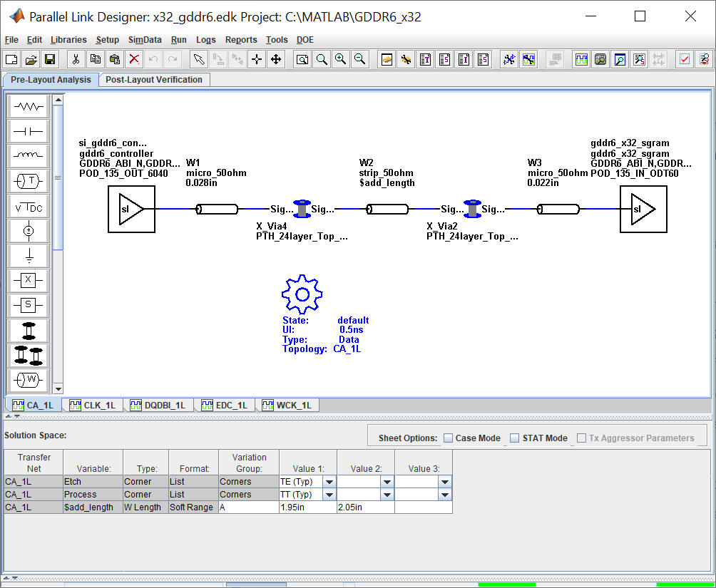Image resolution: width=716 pixels, height=588 pixels.
Task: Open the Etch Value 2 dropdown
Action: [387, 482]
